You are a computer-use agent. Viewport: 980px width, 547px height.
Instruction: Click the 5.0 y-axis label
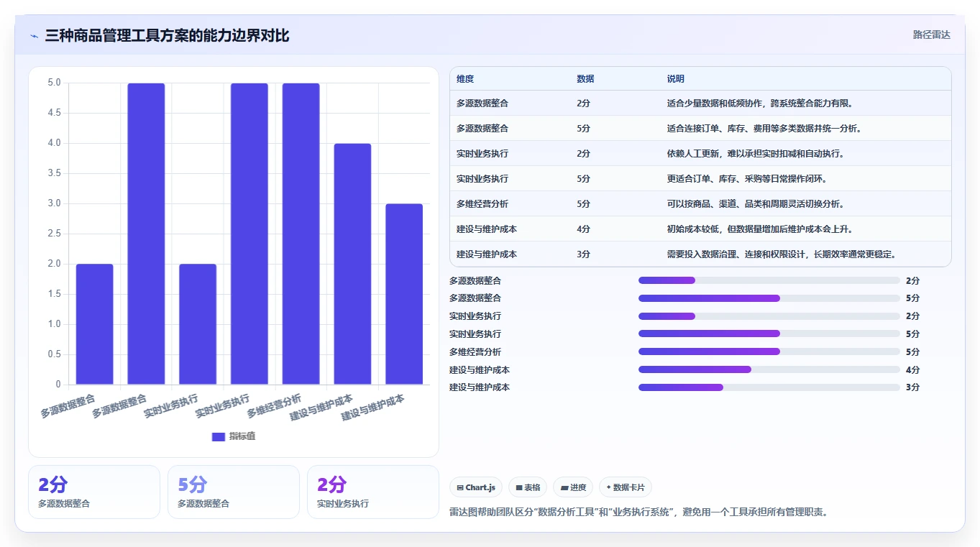[x=55, y=83]
